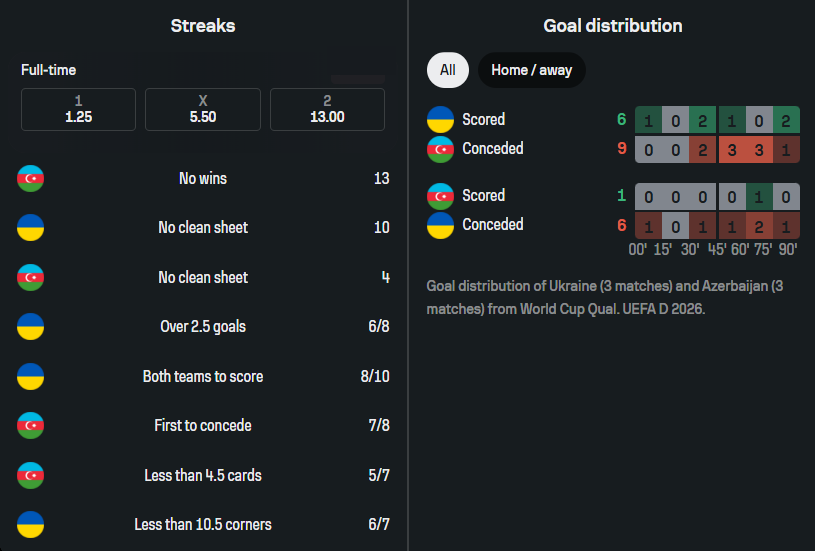Viewport: 815px width, 551px height.
Task: Click Azerbaijan flag beside No wins streak
Action: [31, 179]
